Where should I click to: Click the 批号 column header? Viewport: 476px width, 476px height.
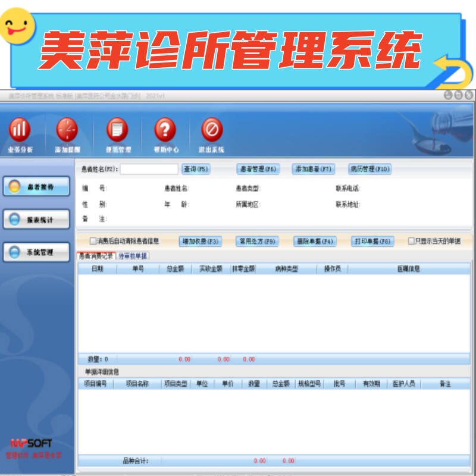[339, 384]
